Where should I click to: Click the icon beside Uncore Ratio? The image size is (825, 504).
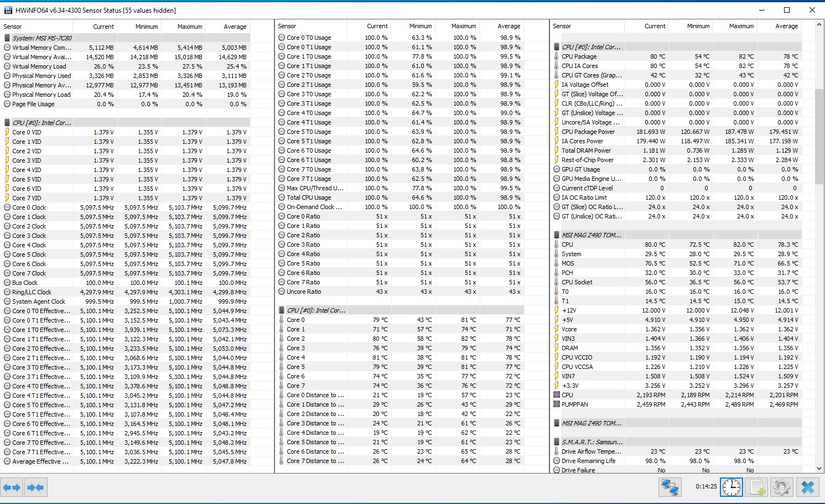tap(282, 292)
